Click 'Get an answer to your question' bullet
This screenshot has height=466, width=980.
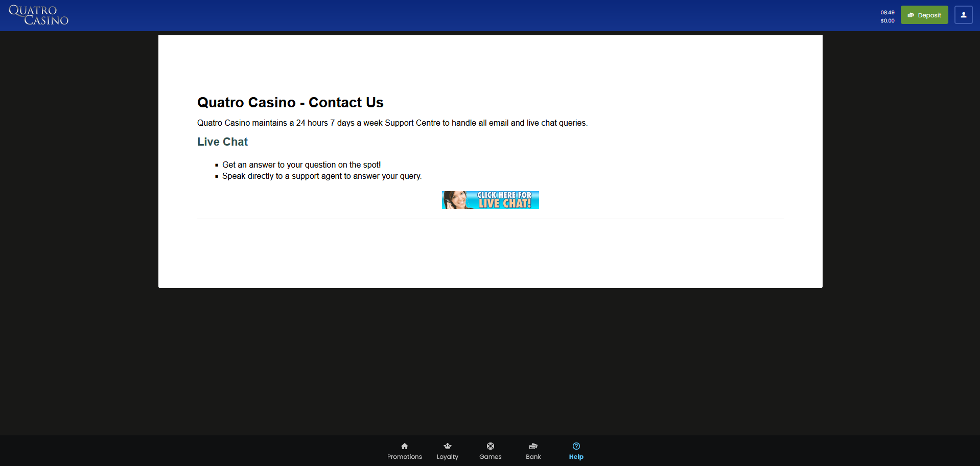(x=301, y=165)
